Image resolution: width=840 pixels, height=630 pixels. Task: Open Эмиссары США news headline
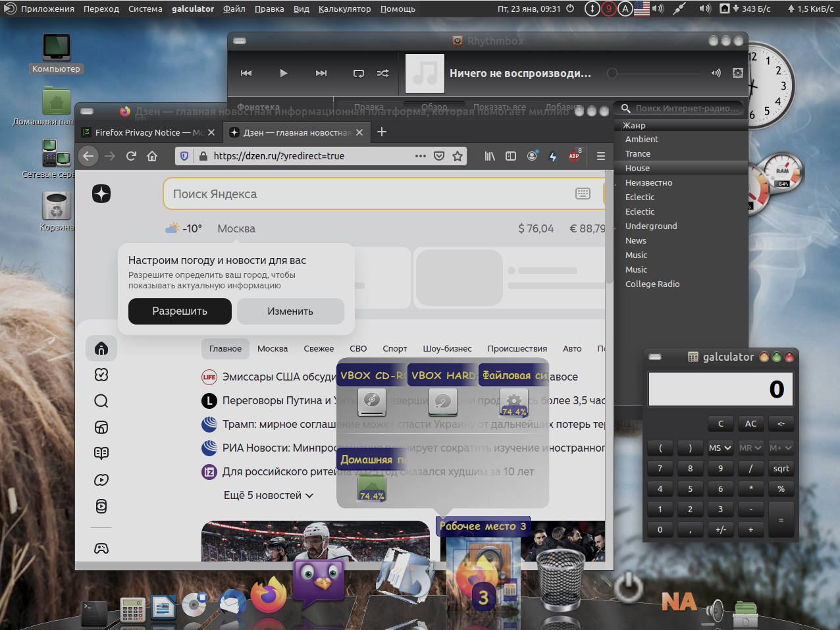(x=279, y=377)
